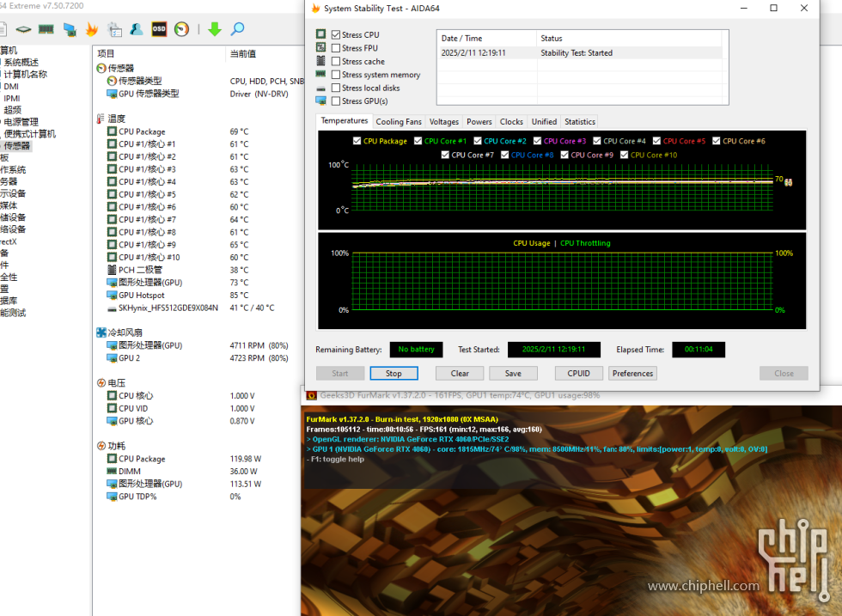This screenshot has height=616, width=842.
Task: Switch to the Cooling Fans tab
Action: pyautogui.click(x=399, y=122)
